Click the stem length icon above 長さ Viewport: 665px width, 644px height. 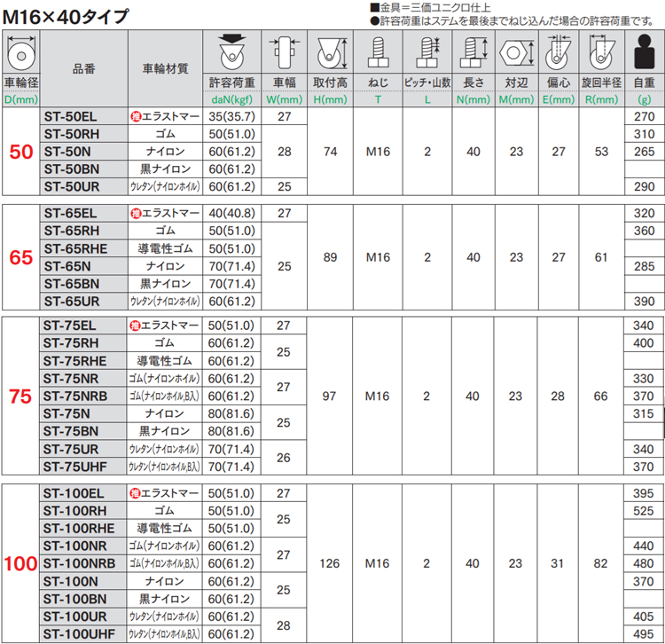[473, 53]
